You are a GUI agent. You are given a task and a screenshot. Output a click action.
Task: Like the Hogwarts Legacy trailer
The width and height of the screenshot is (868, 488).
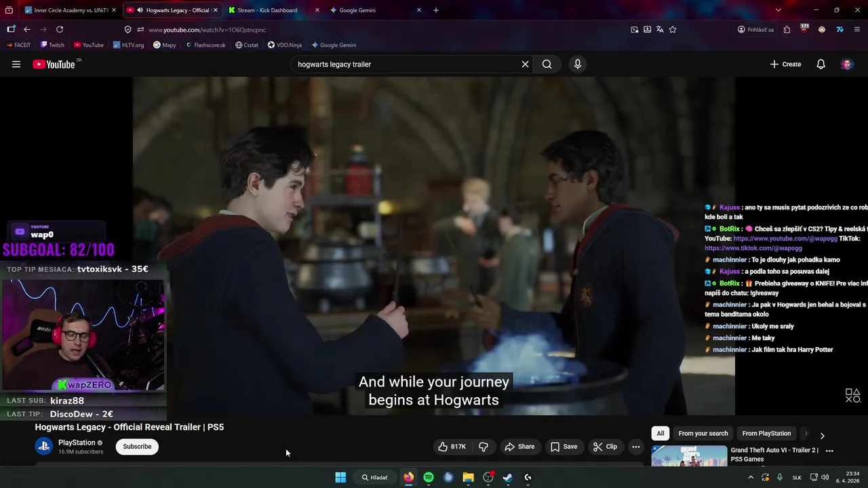pyautogui.click(x=452, y=447)
